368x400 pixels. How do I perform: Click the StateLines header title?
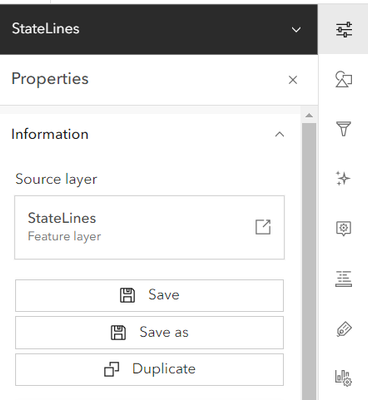(46, 29)
